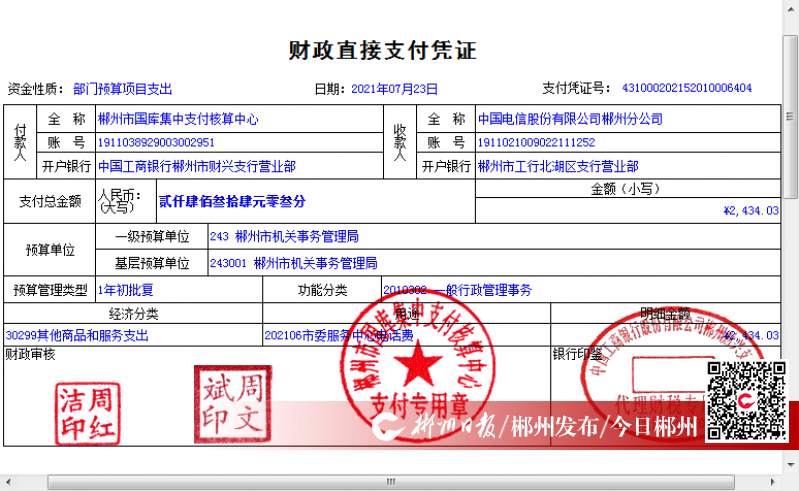Click the 银行印鉴 label
Screen dimensions: 799x491
tap(577, 353)
